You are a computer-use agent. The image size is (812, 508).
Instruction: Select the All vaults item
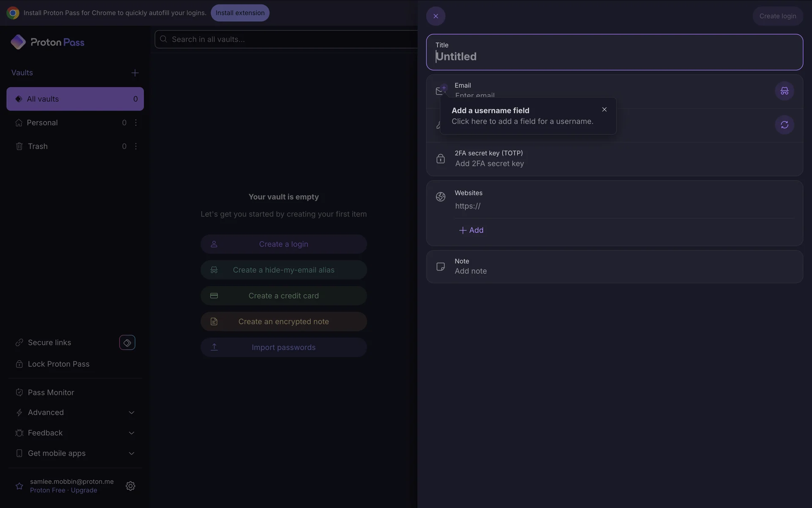(75, 99)
